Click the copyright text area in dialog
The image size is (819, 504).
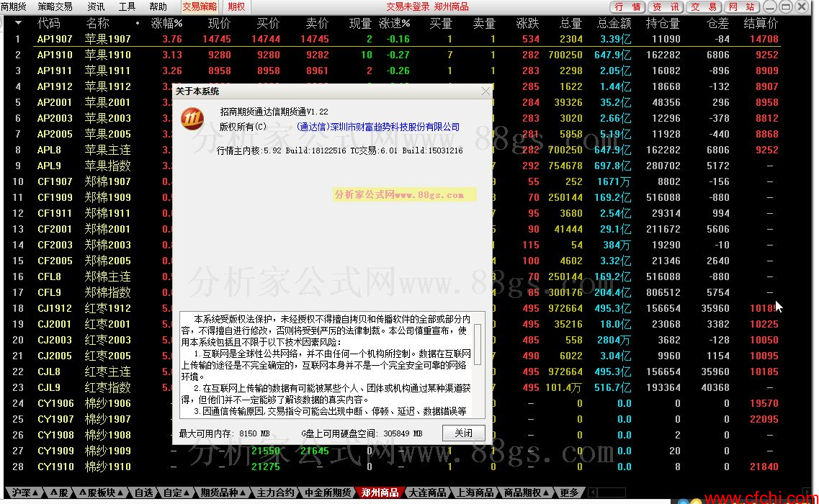coord(331,365)
